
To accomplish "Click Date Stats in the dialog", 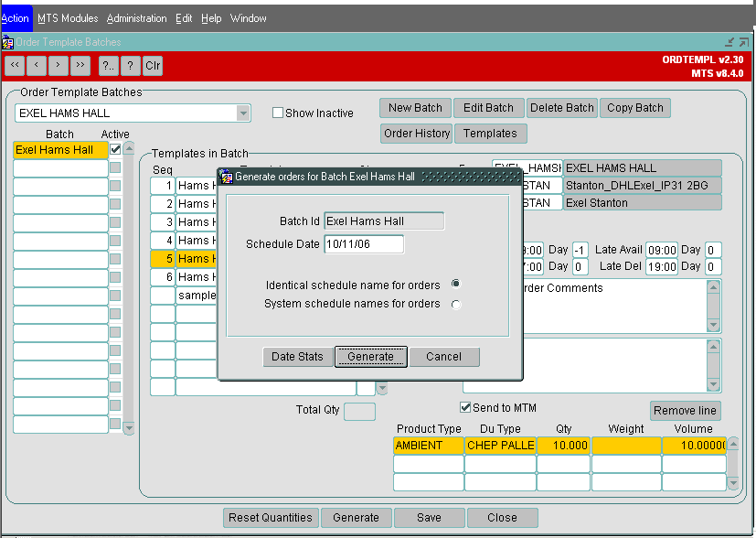I will [297, 357].
